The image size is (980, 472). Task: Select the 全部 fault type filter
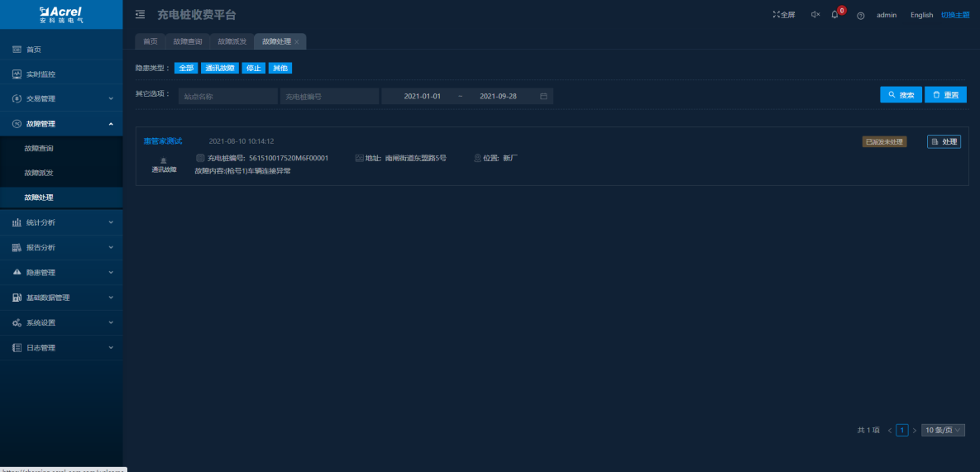186,69
